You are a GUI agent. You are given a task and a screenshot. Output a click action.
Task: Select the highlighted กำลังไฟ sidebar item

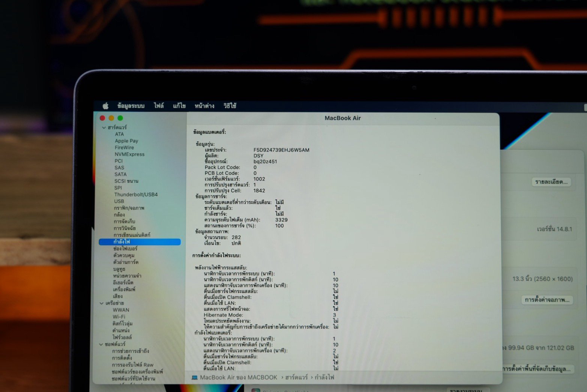(140, 242)
